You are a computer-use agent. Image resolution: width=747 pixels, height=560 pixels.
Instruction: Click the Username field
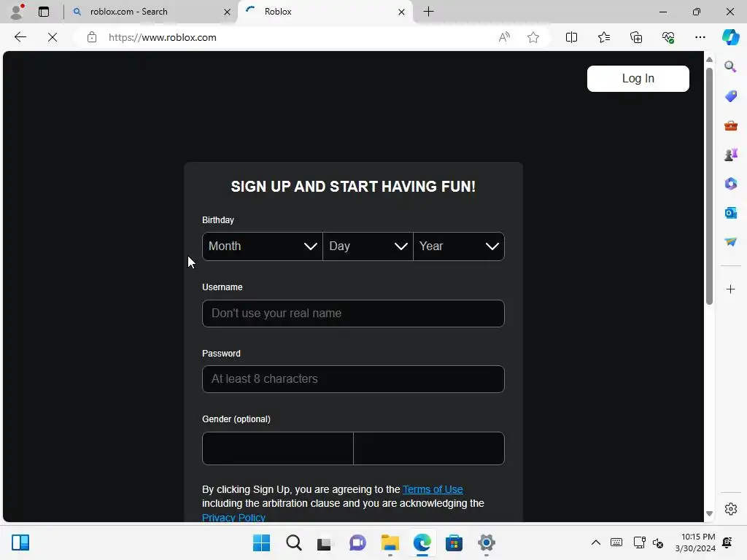[x=353, y=314]
